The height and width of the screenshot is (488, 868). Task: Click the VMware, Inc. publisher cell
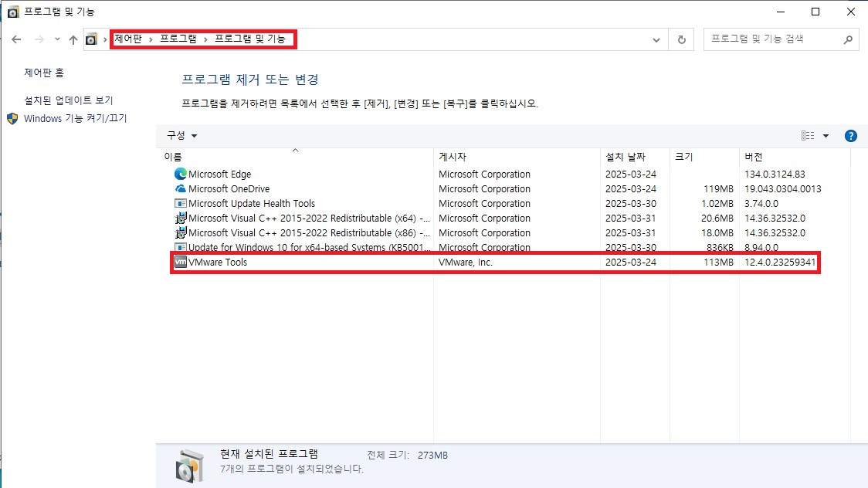click(x=465, y=263)
